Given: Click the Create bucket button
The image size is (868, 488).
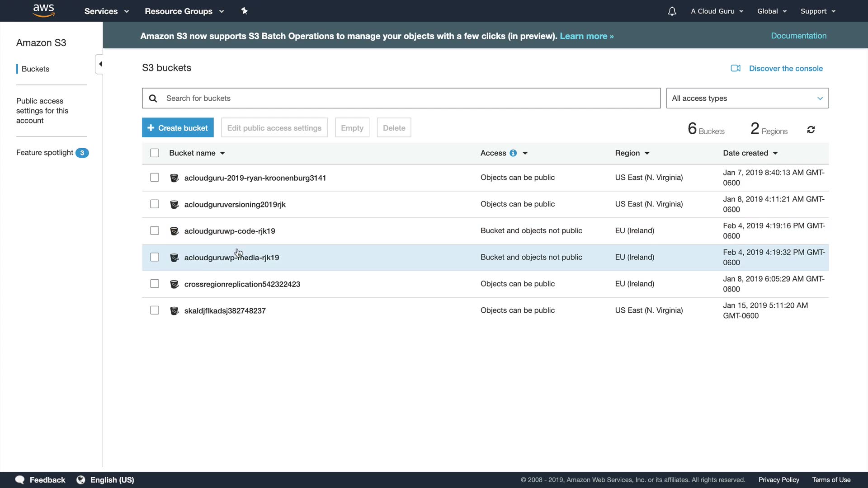Looking at the screenshot, I should (178, 128).
